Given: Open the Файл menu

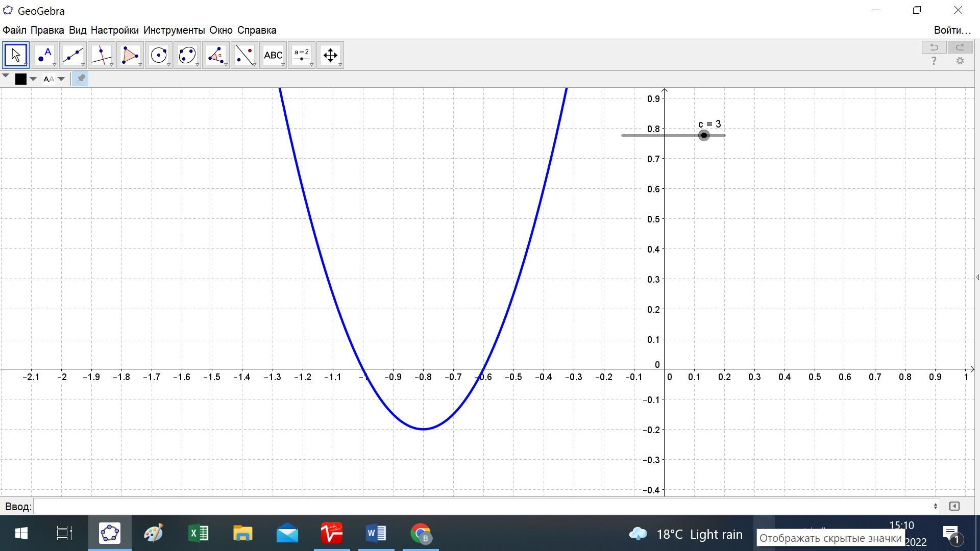Looking at the screenshot, I should (x=14, y=30).
